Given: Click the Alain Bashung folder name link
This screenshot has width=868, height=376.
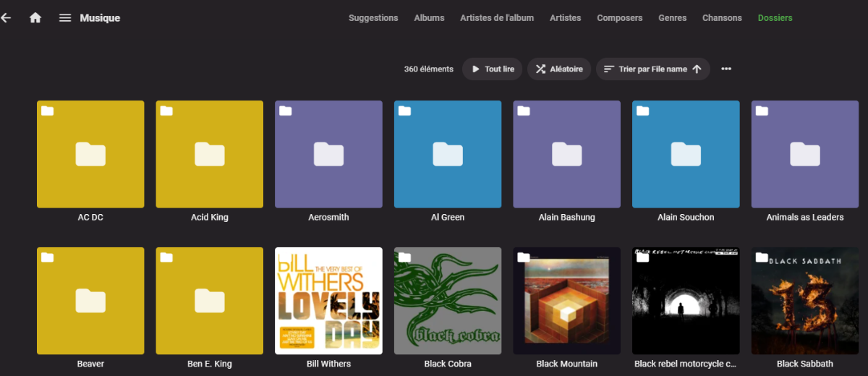Looking at the screenshot, I should click(566, 217).
